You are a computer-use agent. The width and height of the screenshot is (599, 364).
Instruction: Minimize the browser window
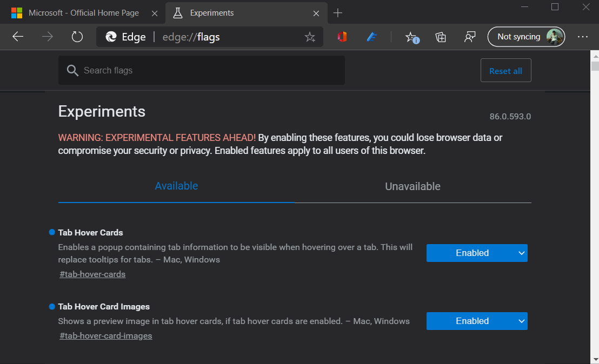coord(525,7)
